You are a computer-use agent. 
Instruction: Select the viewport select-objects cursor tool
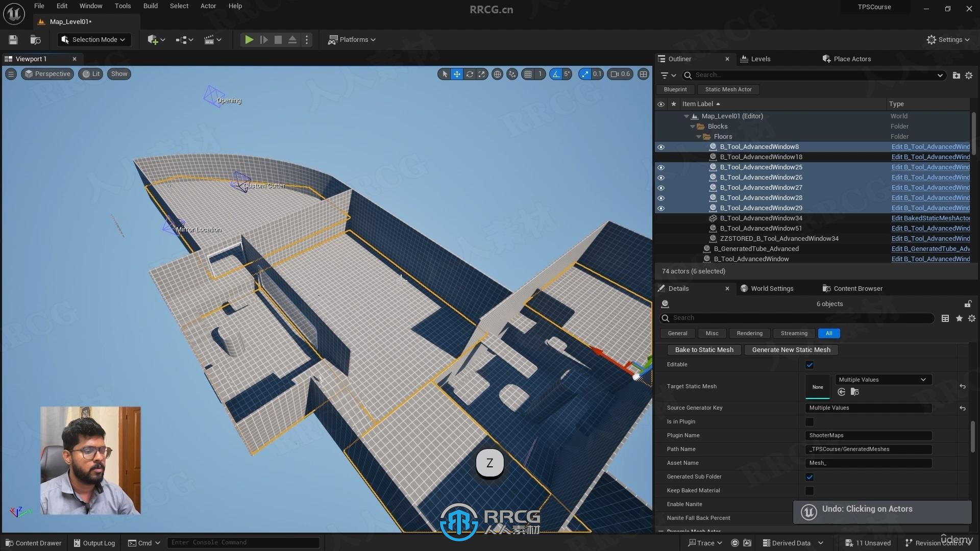(x=445, y=74)
